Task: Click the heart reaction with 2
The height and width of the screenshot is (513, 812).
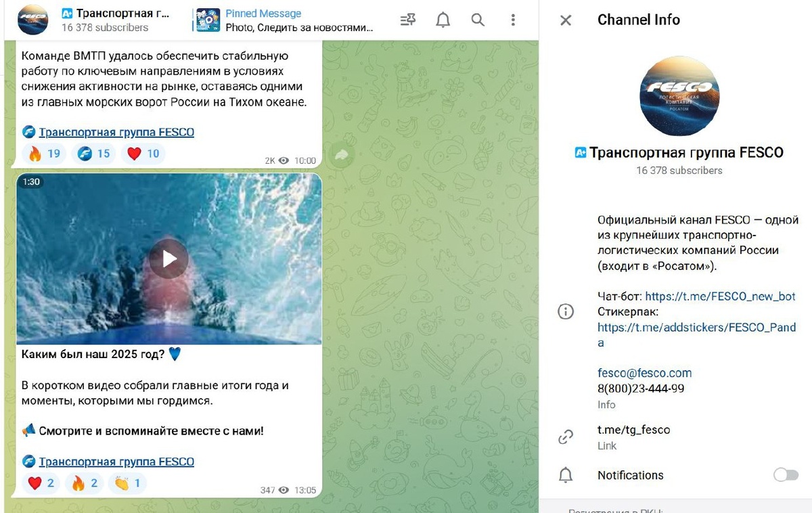Action: point(41,483)
